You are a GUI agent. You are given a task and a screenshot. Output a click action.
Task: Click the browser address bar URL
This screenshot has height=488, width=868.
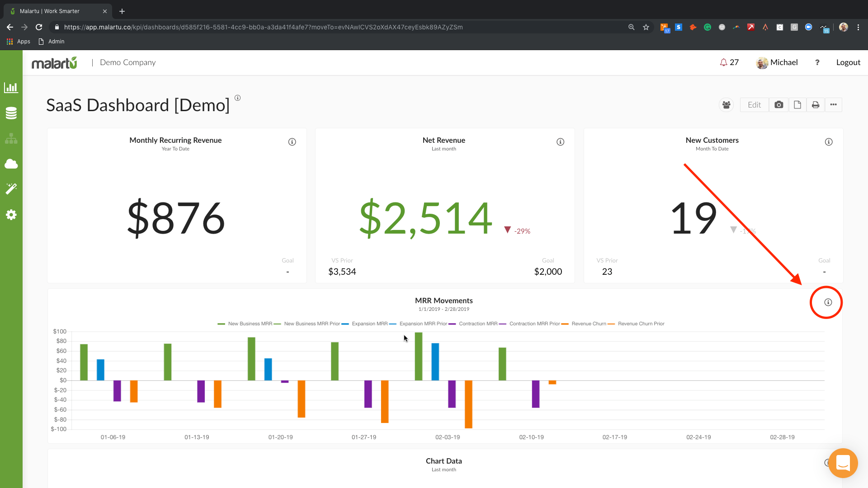263,27
